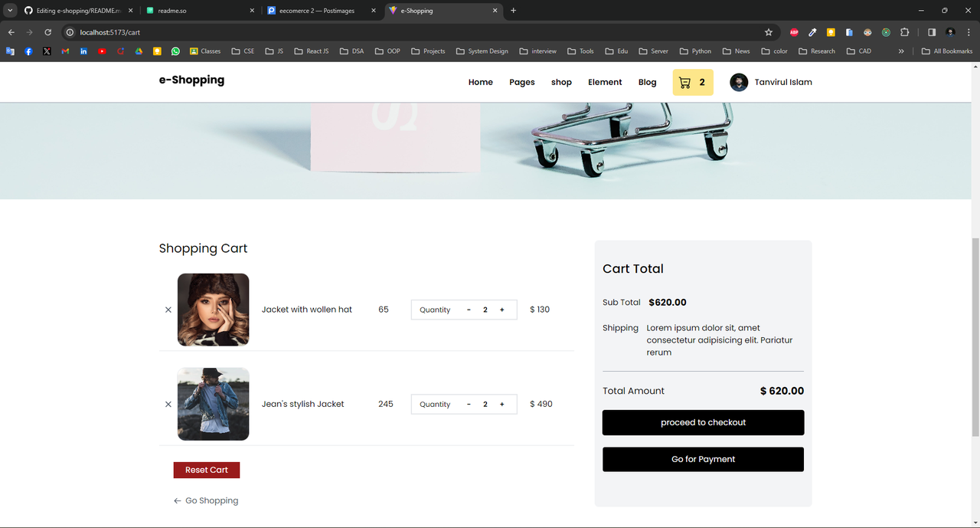Decrease quantity of Jacket with wollen hat
The height and width of the screenshot is (528, 980).
coord(469,310)
